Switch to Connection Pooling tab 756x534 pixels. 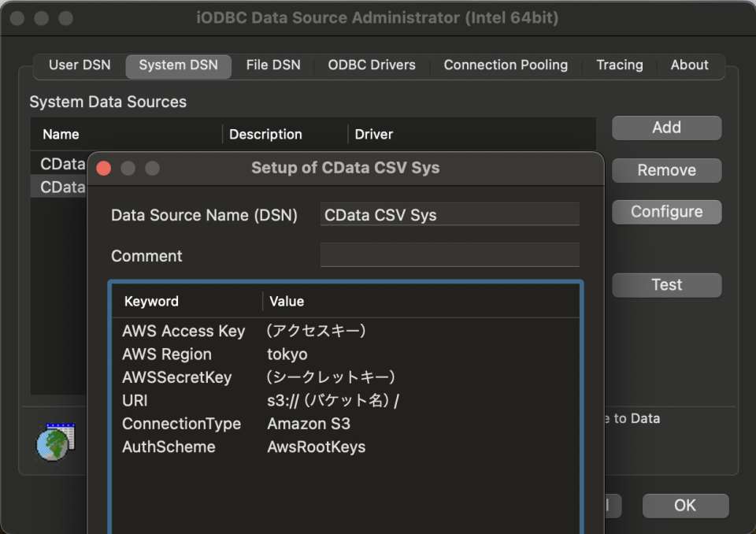coord(506,65)
